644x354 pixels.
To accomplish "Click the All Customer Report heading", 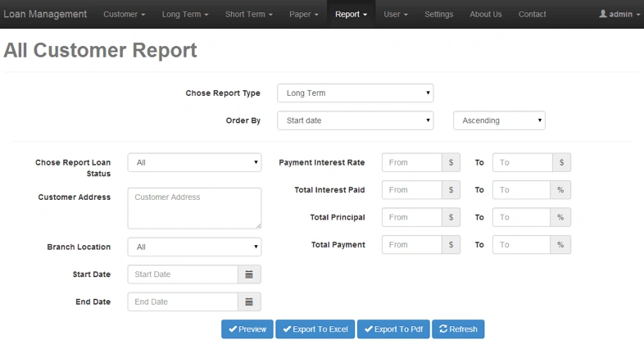I will coord(100,51).
